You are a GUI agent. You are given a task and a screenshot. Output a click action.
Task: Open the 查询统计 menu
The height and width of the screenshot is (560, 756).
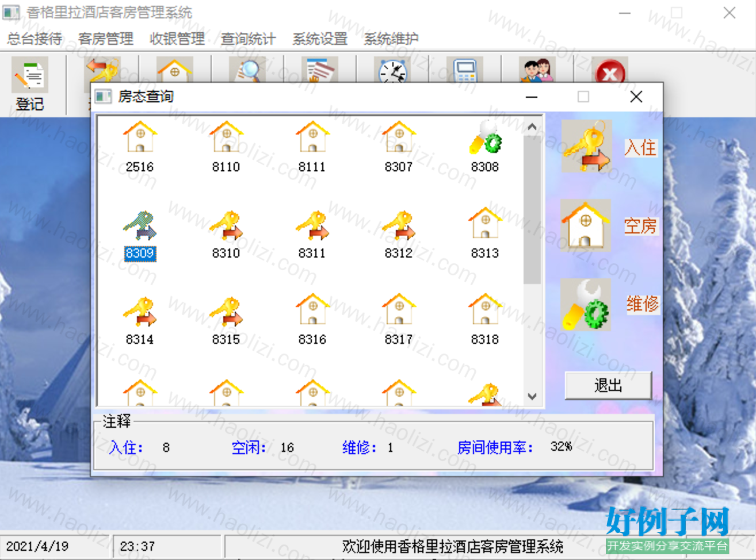(x=249, y=39)
